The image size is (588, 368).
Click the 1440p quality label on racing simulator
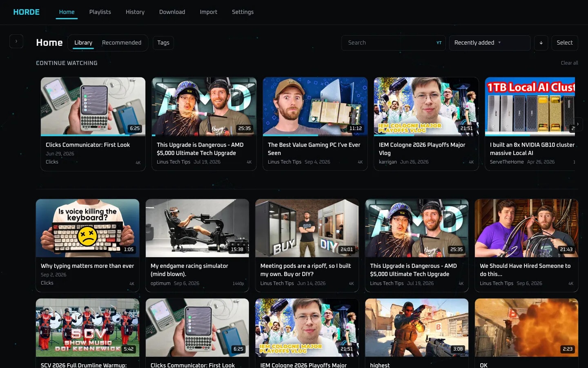[x=238, y=284]
